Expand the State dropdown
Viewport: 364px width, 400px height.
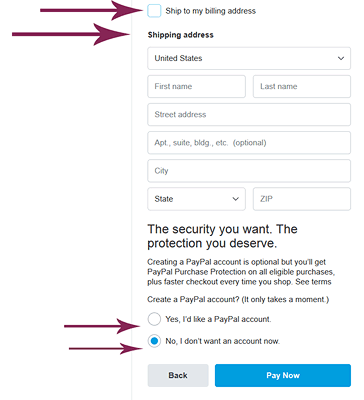[196, 199]
